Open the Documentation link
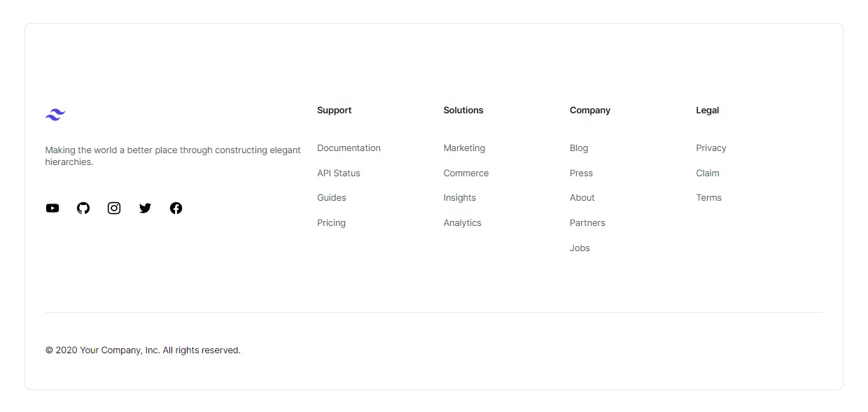868x412 pixels. [349, 148]
